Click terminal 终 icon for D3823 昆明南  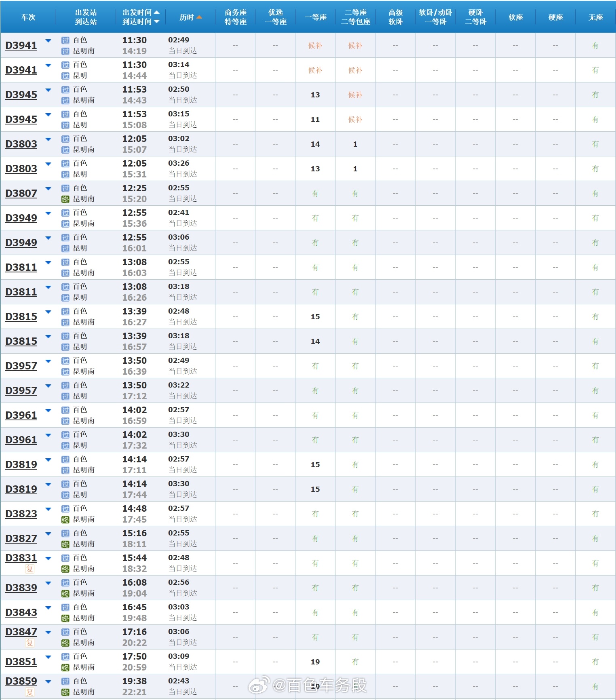coord(65,520)
